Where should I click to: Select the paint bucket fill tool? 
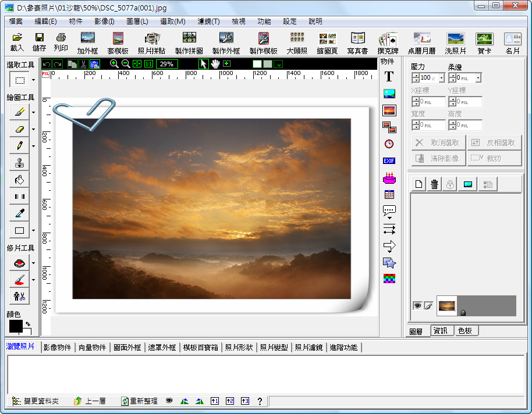[19, 180]
